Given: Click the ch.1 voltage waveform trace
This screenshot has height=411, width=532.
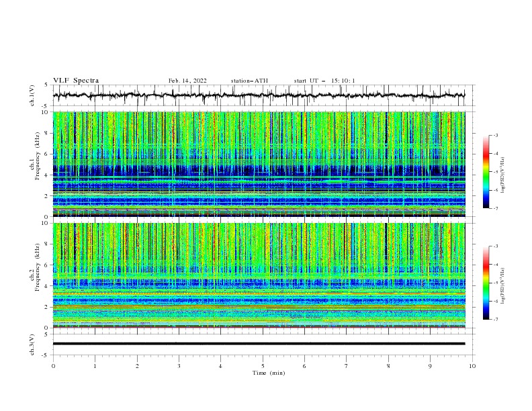Looking at the screenshot, I should (x=259, y=95).
